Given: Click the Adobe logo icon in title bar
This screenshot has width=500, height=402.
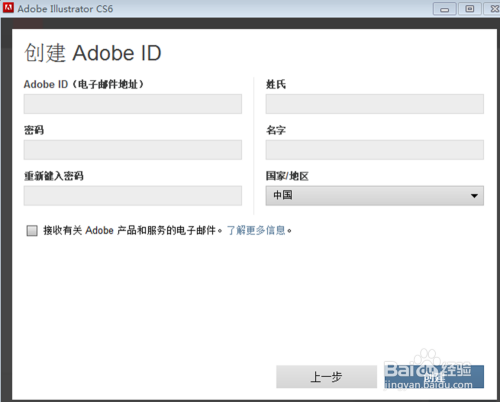Looking at the screenshot, I should tap(8, 8).
